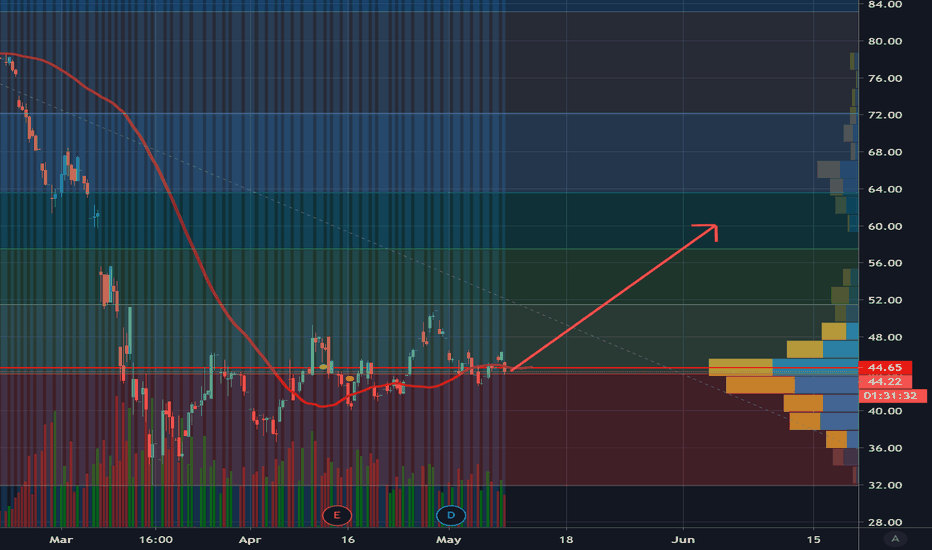
Task: Click the 'Apr' time axis label
Action: 250,540
